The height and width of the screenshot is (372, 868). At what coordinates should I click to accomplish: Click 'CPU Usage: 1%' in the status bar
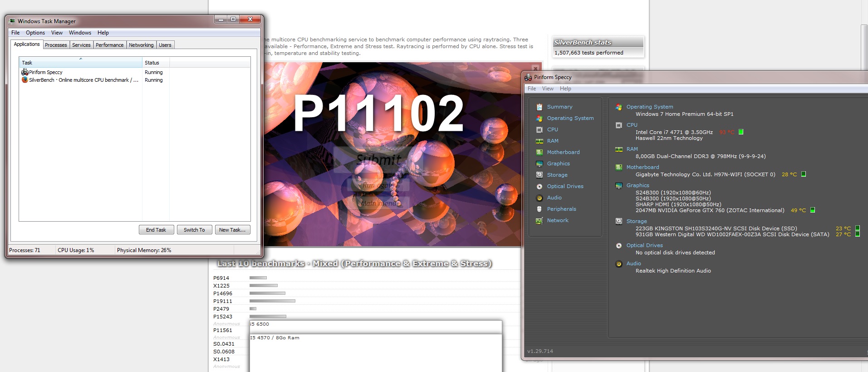click(x=76, y=250)
